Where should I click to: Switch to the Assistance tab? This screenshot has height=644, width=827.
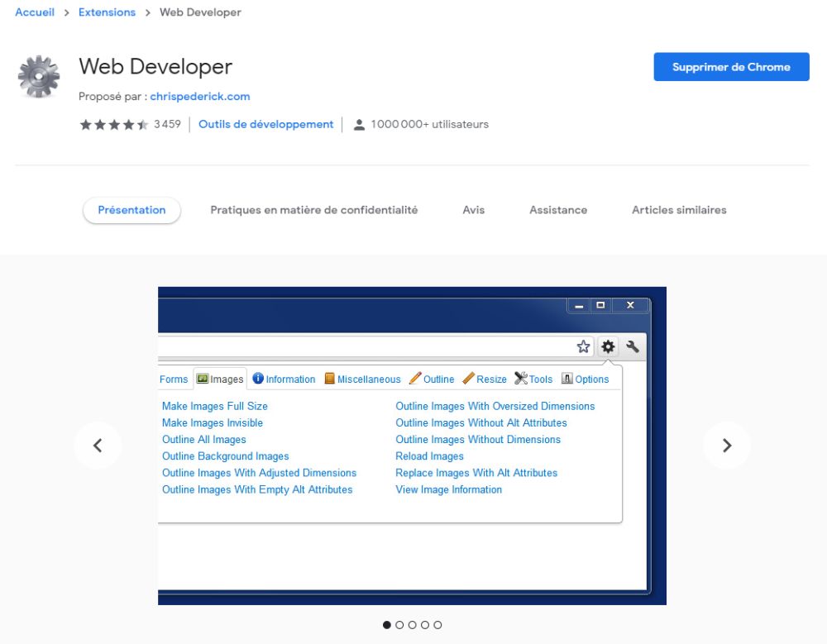pos(558,210)
